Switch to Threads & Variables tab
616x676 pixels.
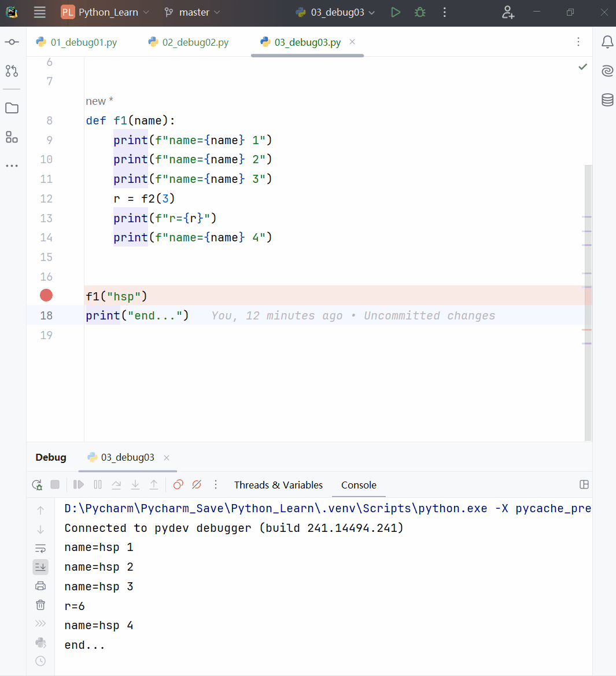coord(278,485)
